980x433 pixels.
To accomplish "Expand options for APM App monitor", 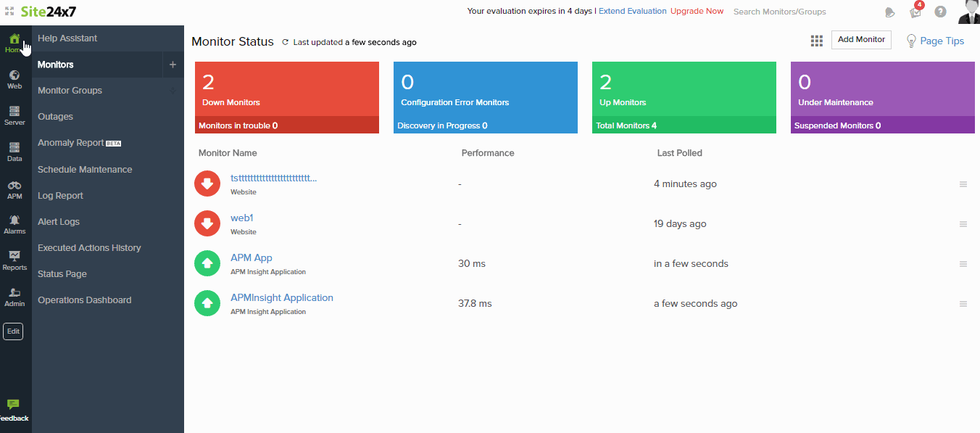I will [963, 263].
